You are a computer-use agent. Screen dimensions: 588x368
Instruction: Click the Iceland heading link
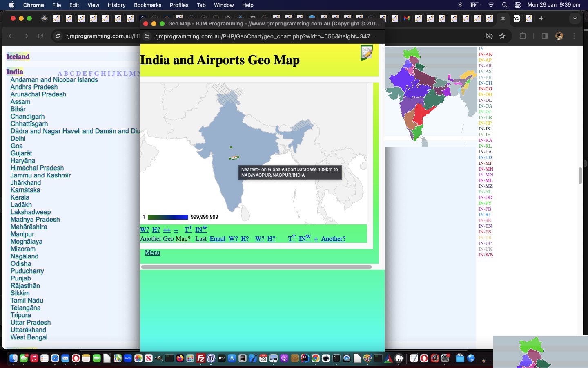18,56
